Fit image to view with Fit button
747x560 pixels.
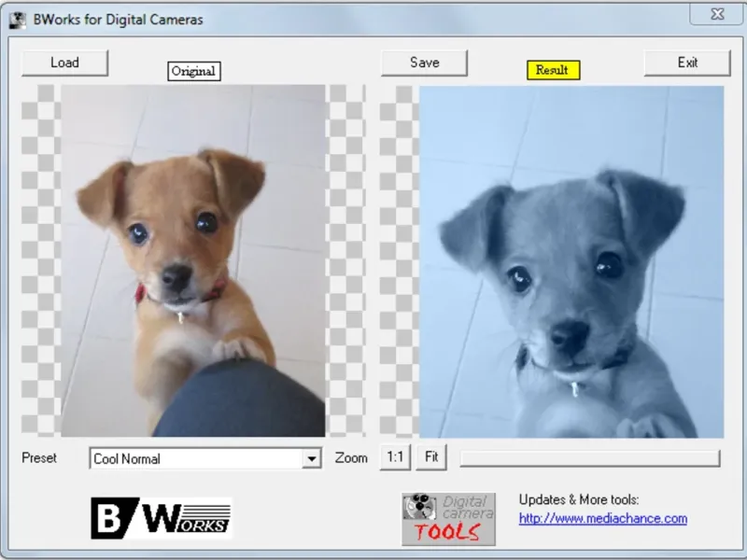coord(431,457)
